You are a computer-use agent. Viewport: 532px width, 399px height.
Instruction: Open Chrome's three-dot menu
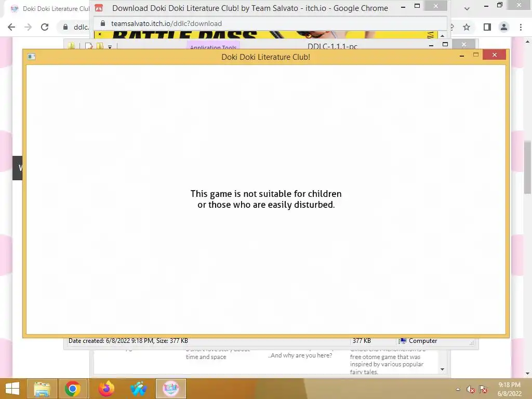521,27
